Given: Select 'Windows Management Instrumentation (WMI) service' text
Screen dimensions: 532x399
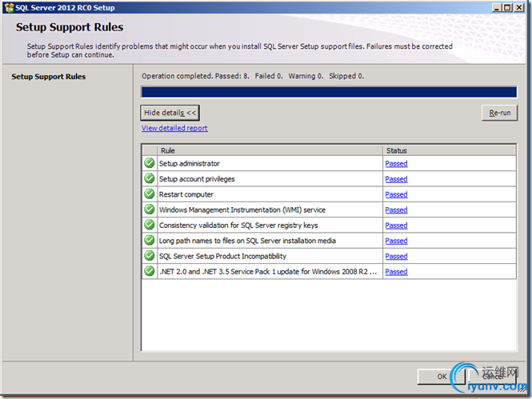Looking at the screenshot, I should 242,209.
